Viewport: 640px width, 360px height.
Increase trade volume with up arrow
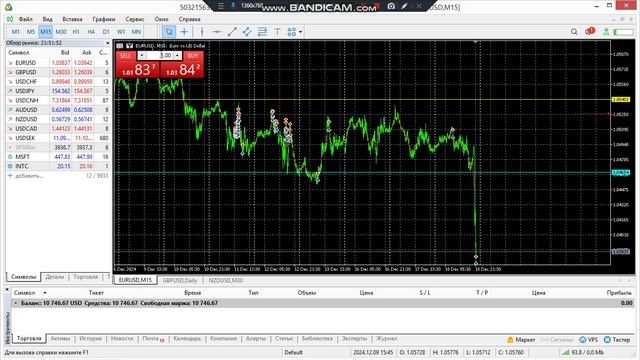[x=177, y=55]
